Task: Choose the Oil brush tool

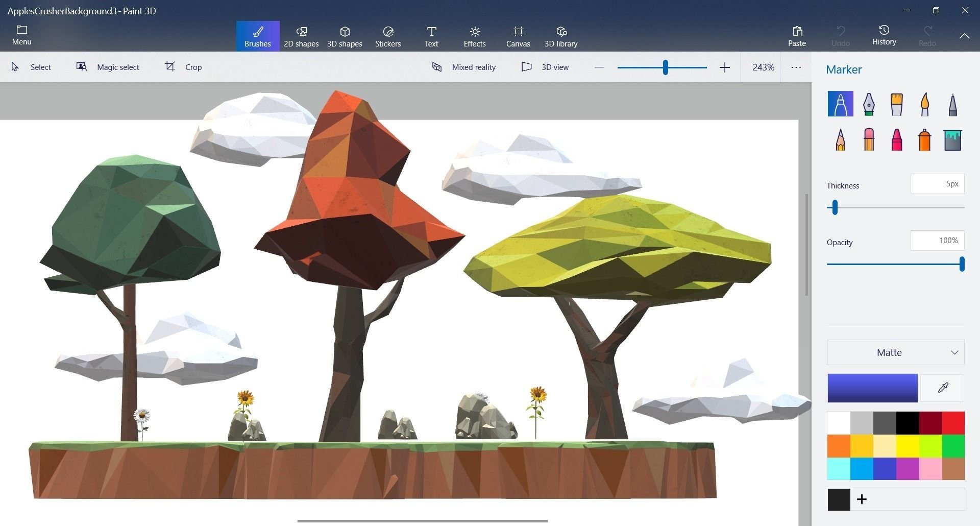Action: (896, 104)
